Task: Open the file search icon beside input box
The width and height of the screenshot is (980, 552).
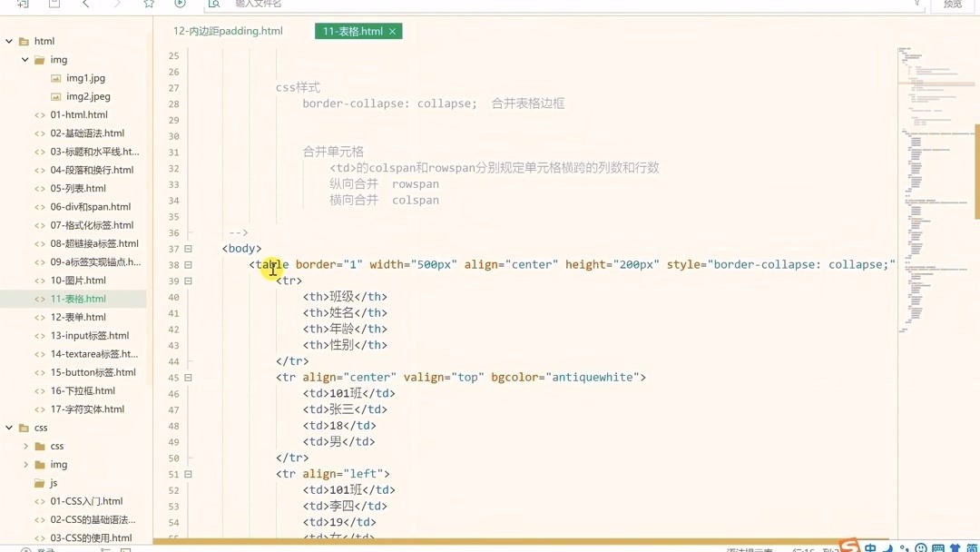Action: (214, 5)
